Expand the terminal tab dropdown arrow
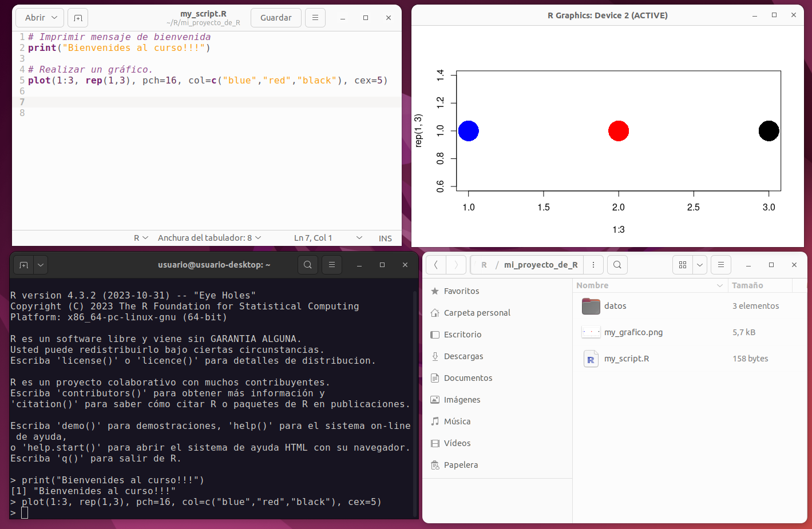 click(41, 265)
